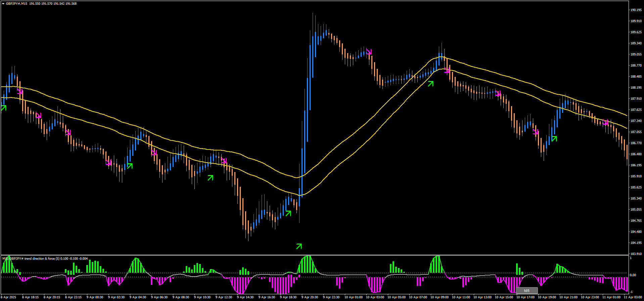Select the green arrow above 9 Apr 10:30
The width and height of the screenshot is (644, 301).
point(210,178)
